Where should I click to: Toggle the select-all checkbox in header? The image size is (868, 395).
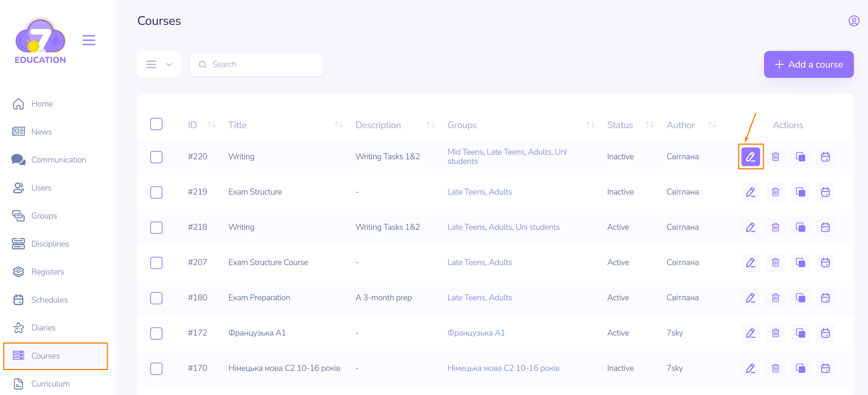click(156, 124)
